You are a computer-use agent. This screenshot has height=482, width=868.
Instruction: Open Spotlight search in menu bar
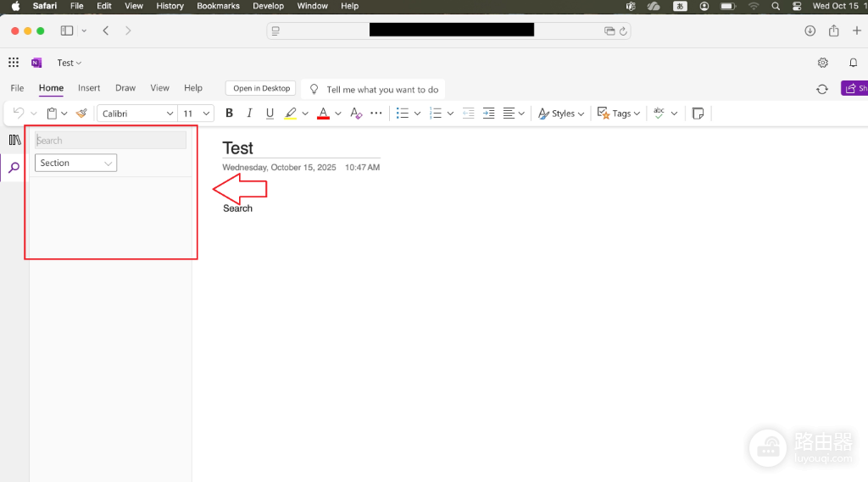point(776,6)
